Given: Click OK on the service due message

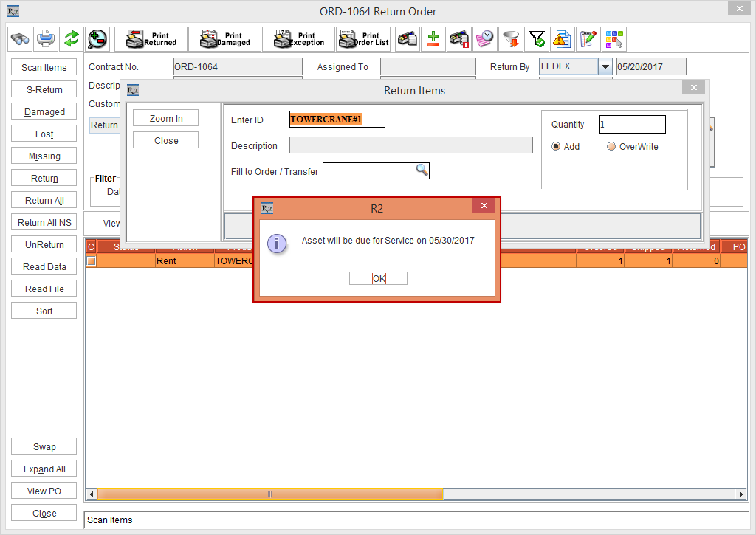Looking at the screenshot, I should point(378,278).
